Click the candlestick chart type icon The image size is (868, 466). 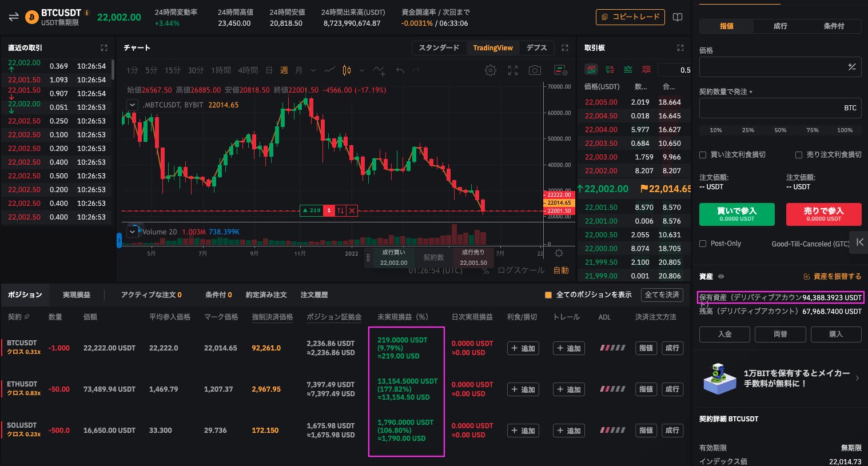347,70
